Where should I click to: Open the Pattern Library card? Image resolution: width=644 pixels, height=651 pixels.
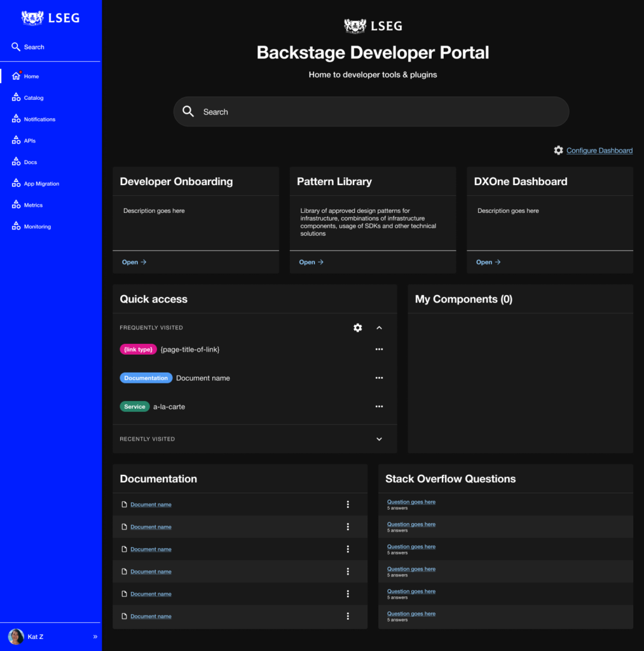(x=312, y=262)
